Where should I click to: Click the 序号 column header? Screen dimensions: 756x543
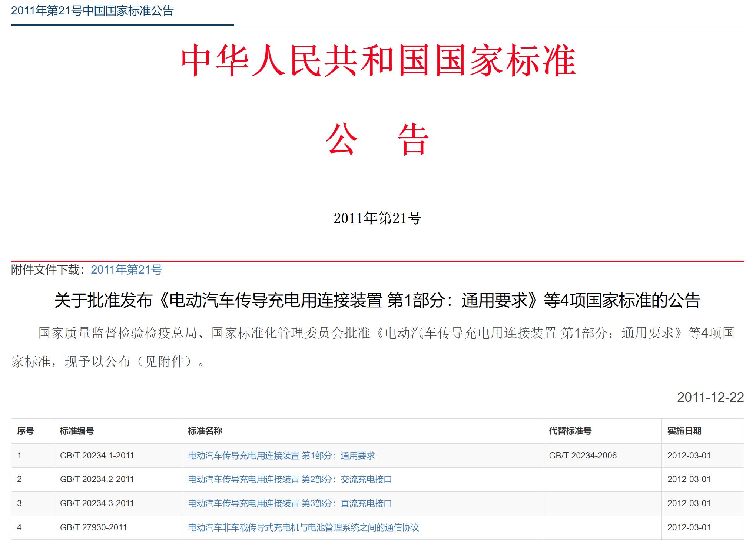coord(25,431)
